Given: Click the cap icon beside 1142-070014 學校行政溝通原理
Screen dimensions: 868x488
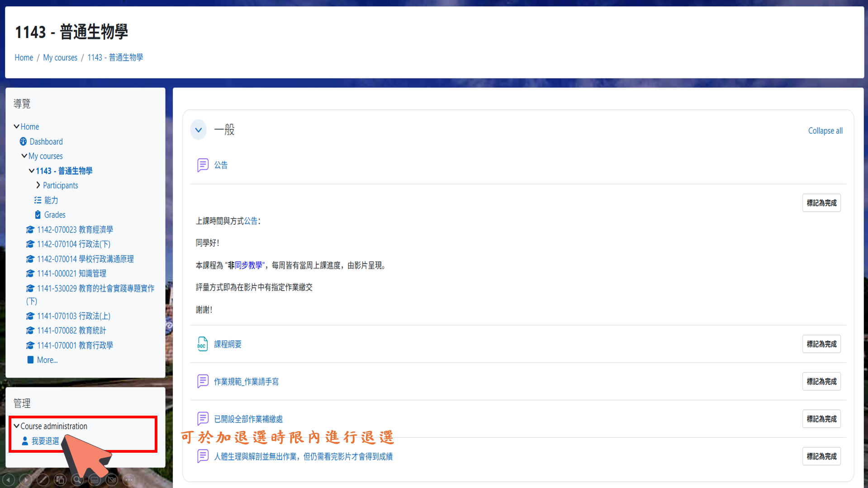Looking at the screenshot, I should 30,259.
